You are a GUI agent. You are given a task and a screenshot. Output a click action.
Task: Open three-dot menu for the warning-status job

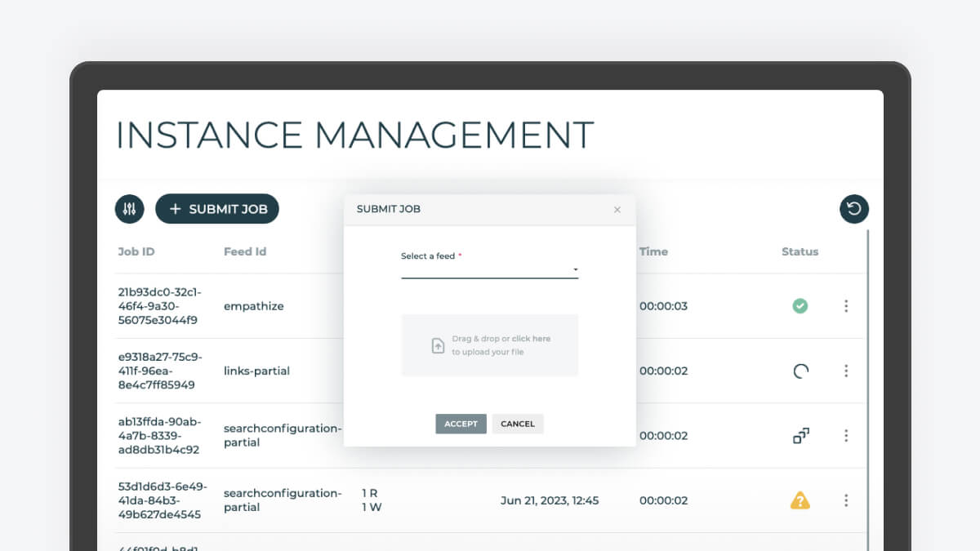[x=846, y=500]
